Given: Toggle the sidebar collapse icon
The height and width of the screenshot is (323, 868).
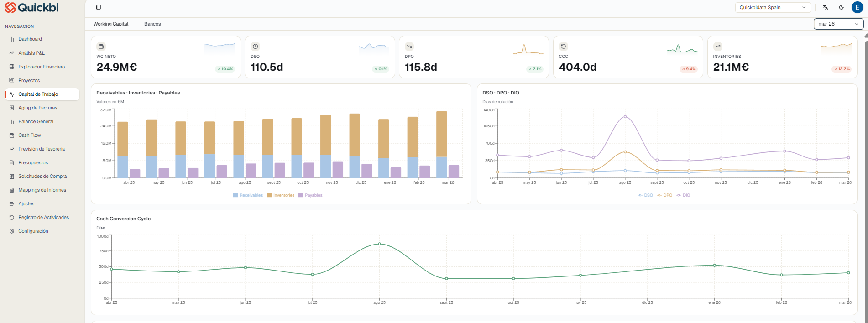Looking at the screenshot, I should [99, 7].
